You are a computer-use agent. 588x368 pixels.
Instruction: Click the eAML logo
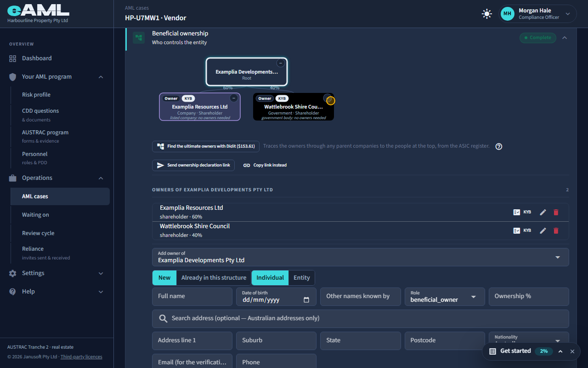tap(38, 11)
